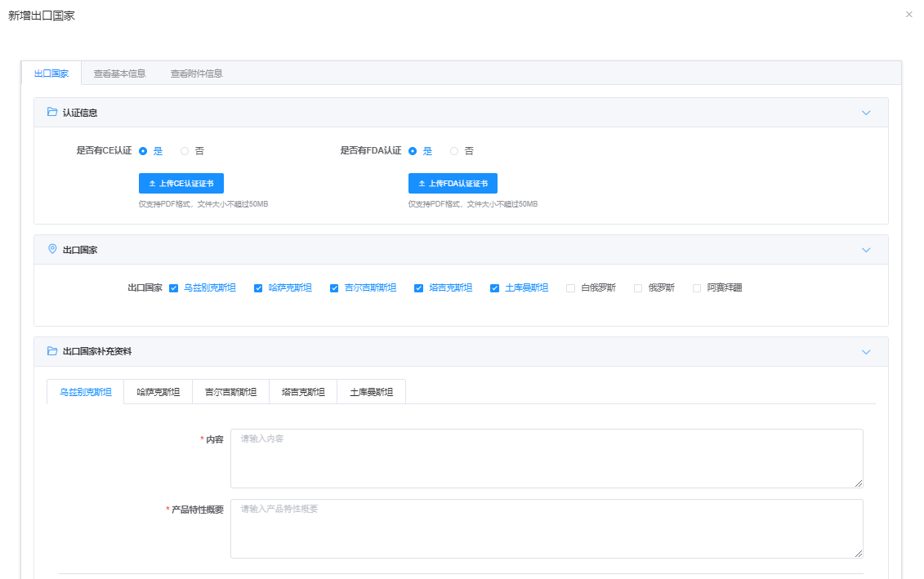The width and height of the screenshot is (924, 579).
Task: Click PDF format hint under FDA upload
Action: point(472,204)
